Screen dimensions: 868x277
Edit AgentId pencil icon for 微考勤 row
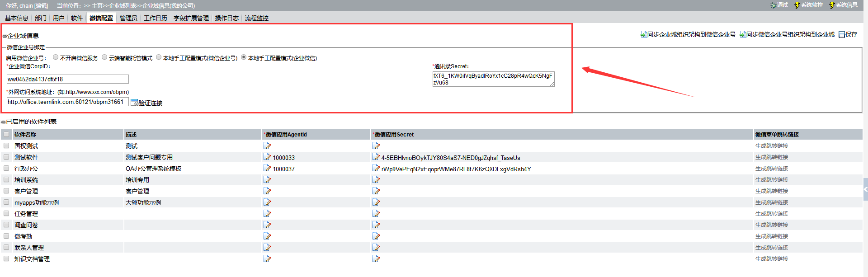(x=267, y=236)
